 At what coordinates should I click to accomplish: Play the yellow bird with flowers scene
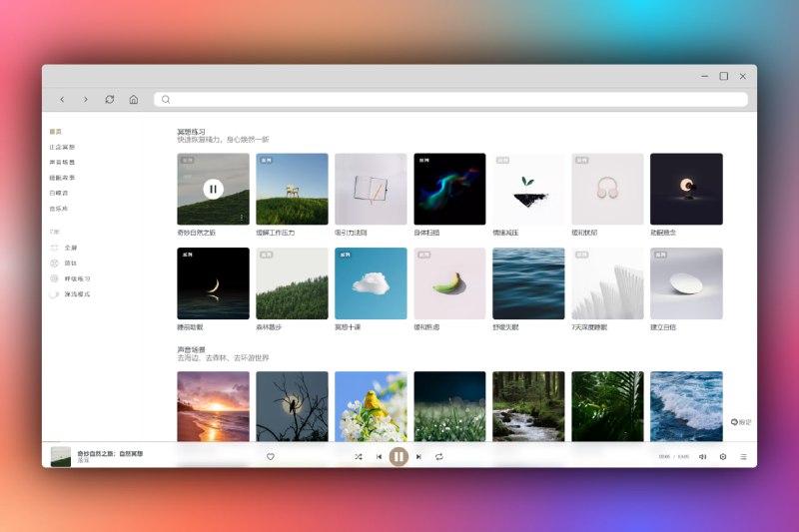coord(371,406)
